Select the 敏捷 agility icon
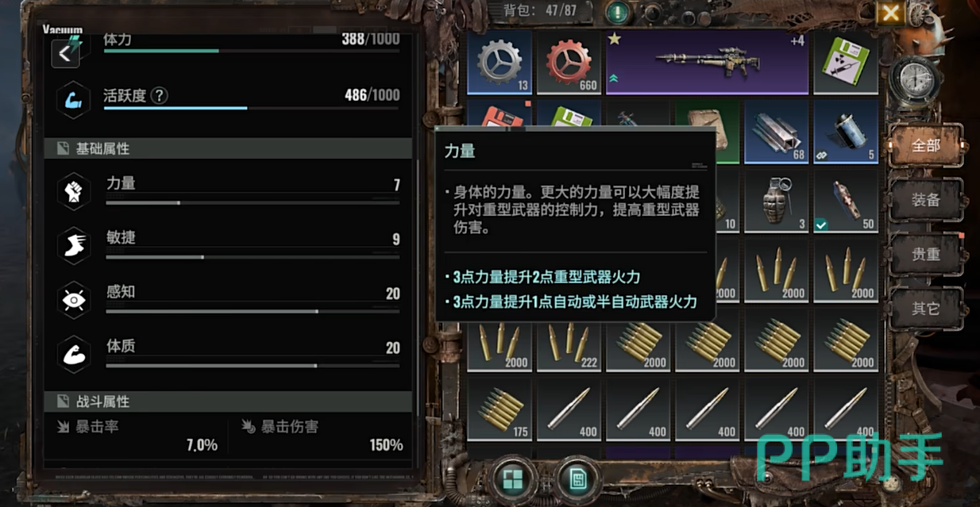The image size is (980, 507). (x=73, y=246)
